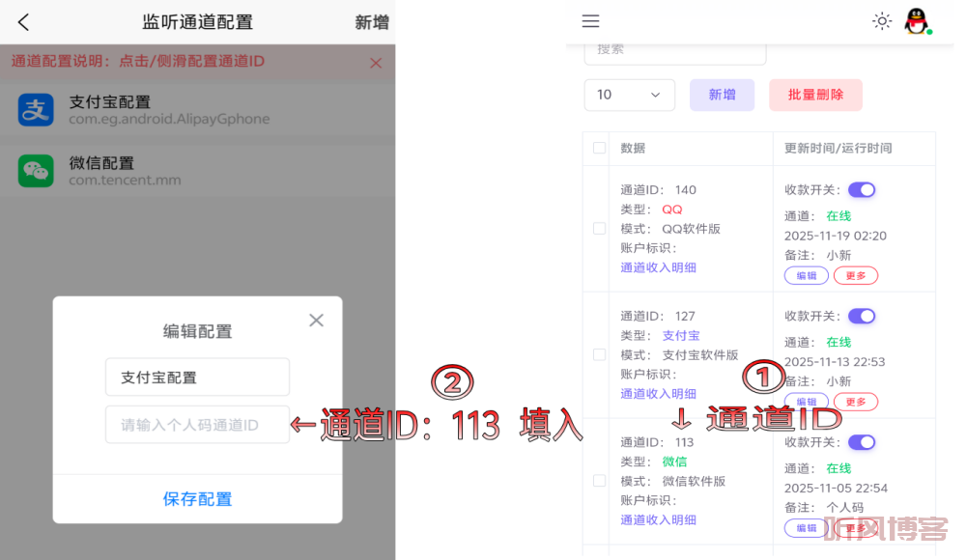Screen dimensions: 966x560
Task: Click the 批量删除 button
Action: click(x=815, y=95)
